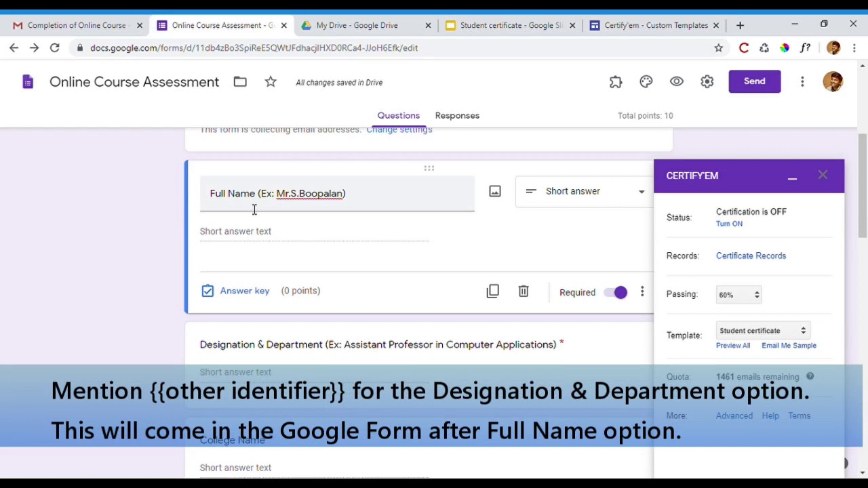The height and width of the screenshot is (488, 868).
Task: Click the form title Online Course Assessment
Action: click(x=134, y=82)
